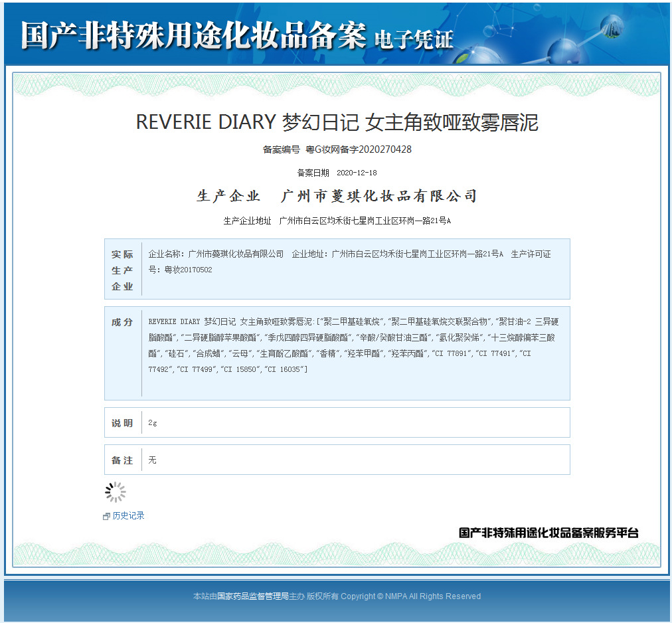Screen dimensions: 672x623
Task: Click the banner title 国产非特殊用途化妆品备案 电子凭证
Action: point(237,35)
